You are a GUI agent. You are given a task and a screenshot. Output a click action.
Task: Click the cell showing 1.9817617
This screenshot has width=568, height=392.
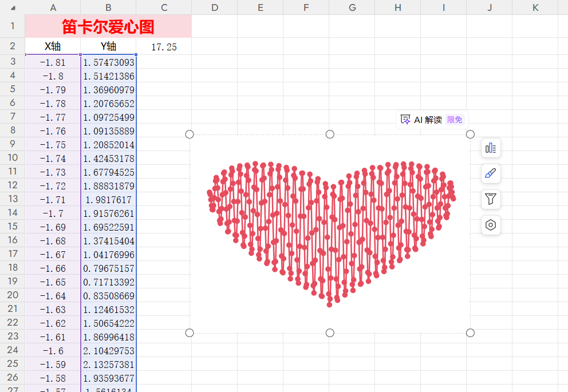108,200
